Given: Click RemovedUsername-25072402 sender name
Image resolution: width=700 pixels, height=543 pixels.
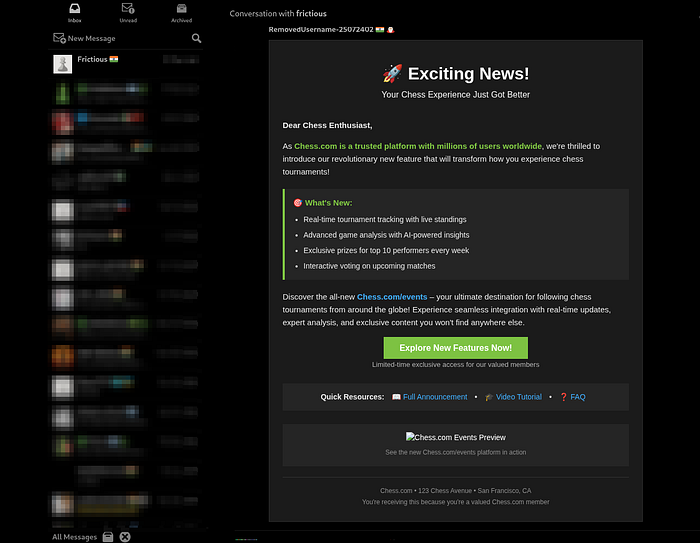Looking at the screenshot, I should click(321, 29).
